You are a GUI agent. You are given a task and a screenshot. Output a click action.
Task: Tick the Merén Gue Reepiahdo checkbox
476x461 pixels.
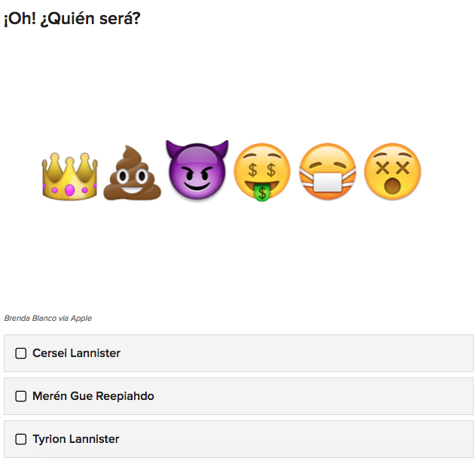coord(21,396)
